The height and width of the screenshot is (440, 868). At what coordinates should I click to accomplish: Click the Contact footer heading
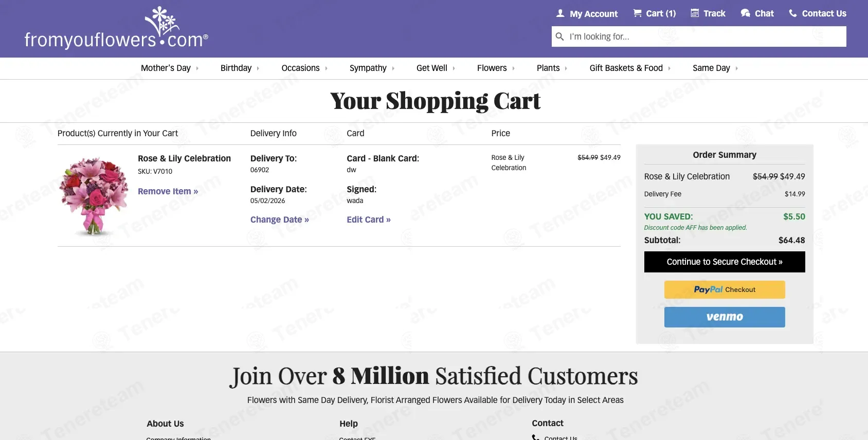pos(548,423)
